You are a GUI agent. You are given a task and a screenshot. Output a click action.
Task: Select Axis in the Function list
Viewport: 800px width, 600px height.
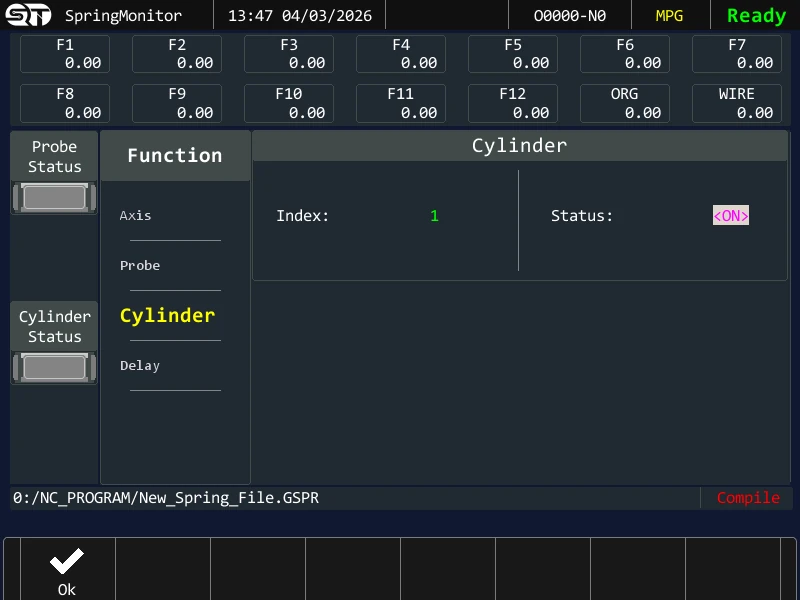pos(135,215)
